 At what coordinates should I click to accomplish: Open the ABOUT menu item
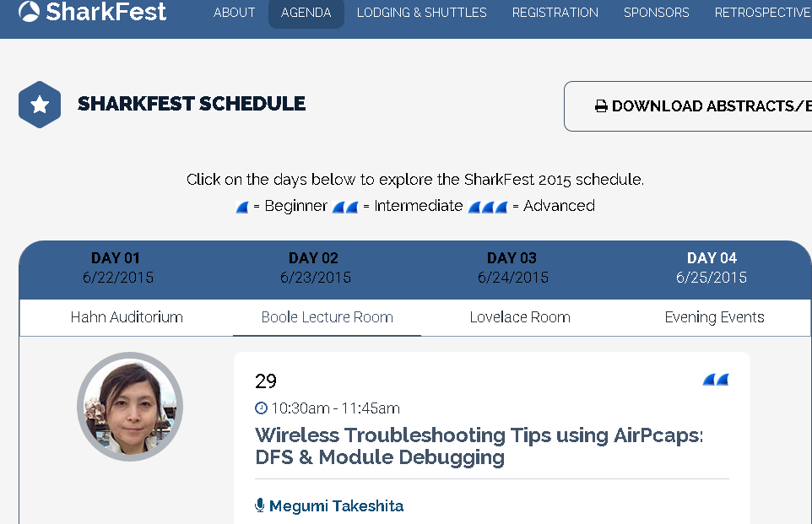pos(234,13)
